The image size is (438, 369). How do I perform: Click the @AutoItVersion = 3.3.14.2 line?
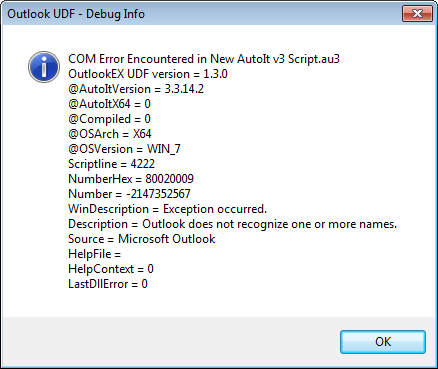[136, 89]
